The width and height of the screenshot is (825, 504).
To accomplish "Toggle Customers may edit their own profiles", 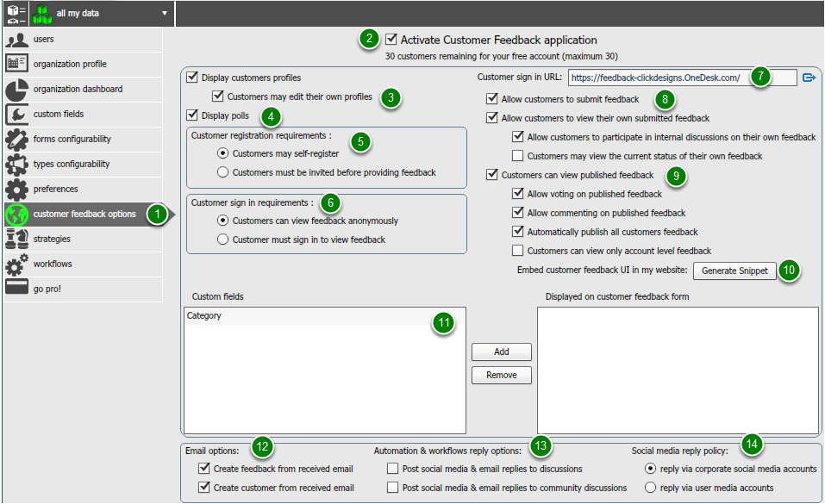I will pyautogui.click(x=218, y=96).
